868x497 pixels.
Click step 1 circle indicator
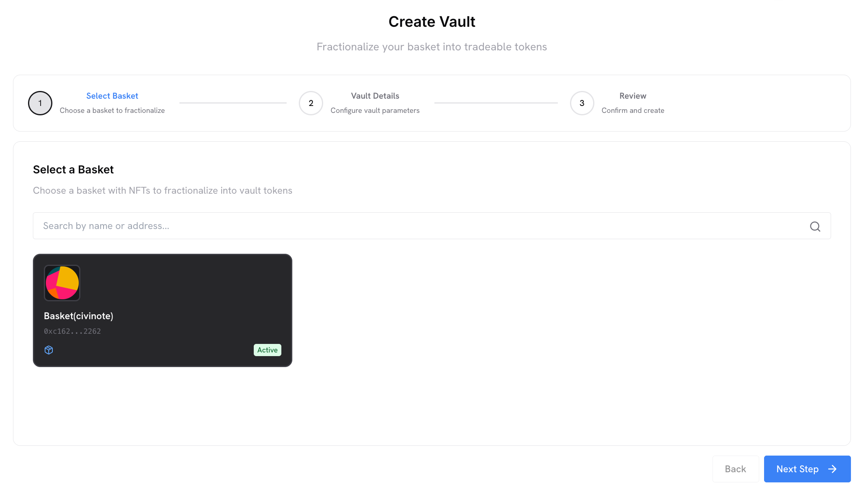(x=40, y=103)
